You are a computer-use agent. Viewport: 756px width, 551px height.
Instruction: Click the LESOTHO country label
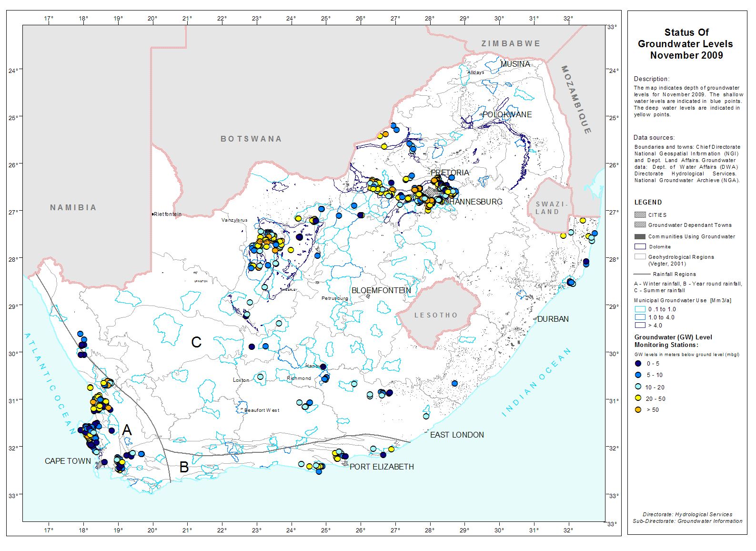point(435,315)
